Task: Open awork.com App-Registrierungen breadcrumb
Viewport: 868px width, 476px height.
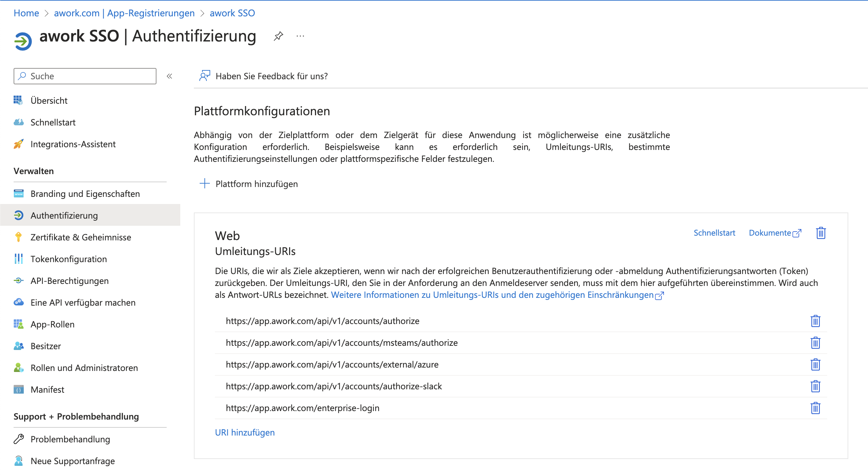Action: [x=124, y=13]
